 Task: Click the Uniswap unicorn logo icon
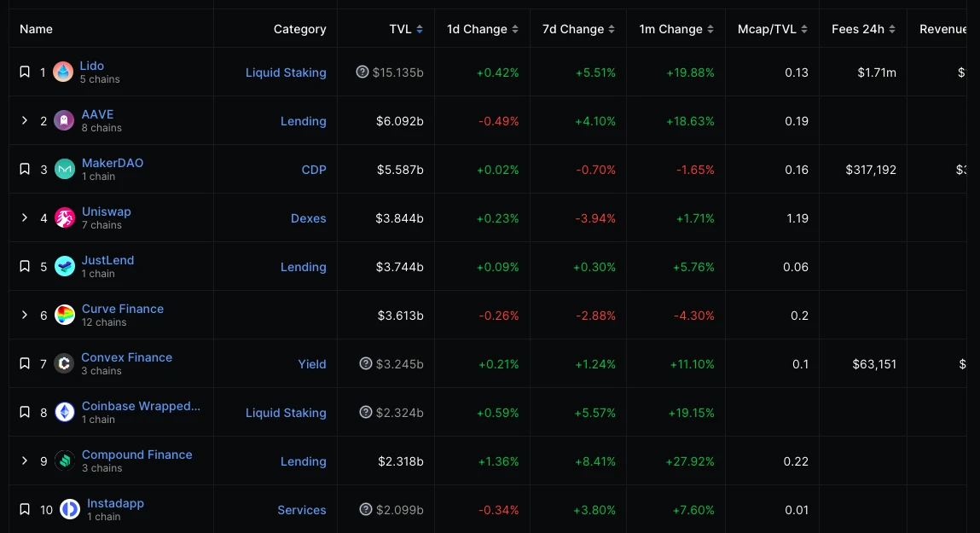click(65, 218)
